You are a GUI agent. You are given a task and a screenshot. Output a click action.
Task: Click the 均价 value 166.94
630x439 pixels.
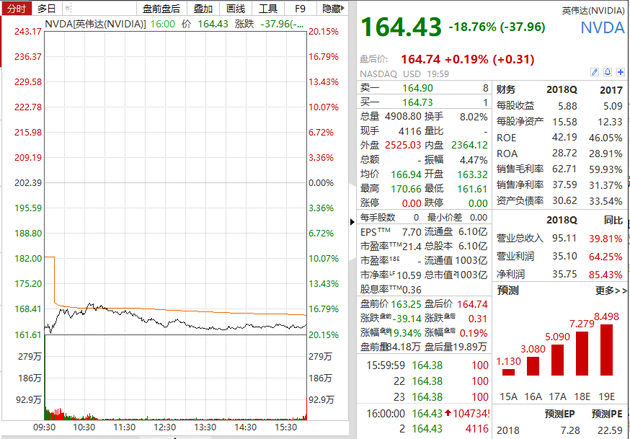pyautogui.click(x=406, y=174)
